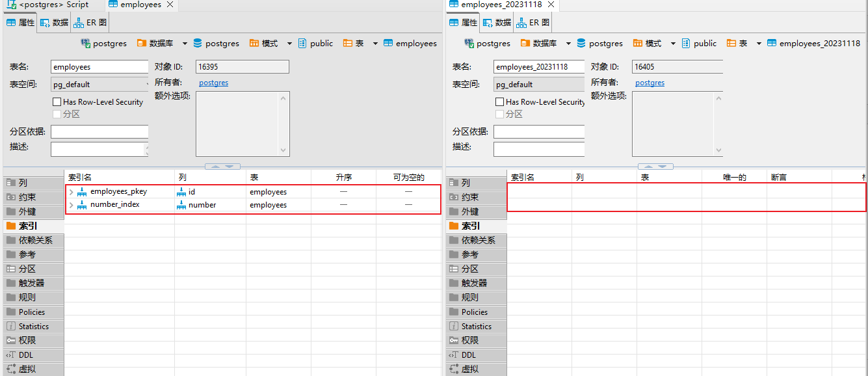
Task: Sort by 唯一的 column header in right editor
Action: [735, 177]
